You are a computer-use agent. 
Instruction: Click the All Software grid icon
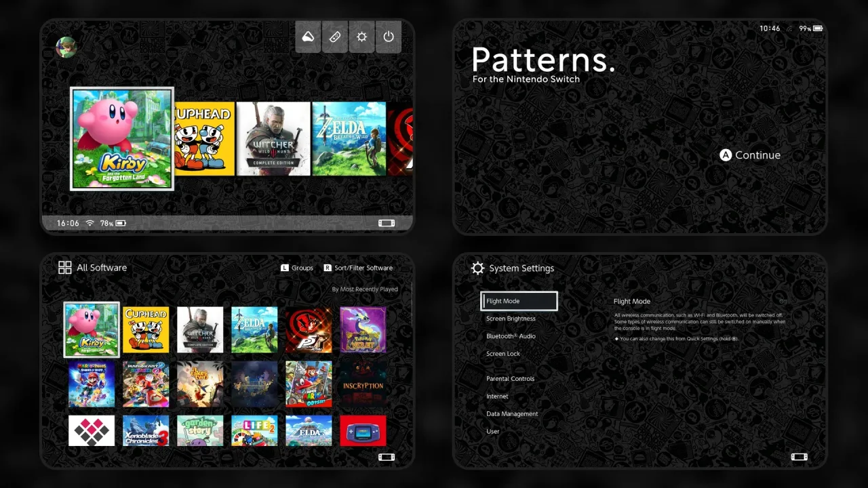(65, 268)
